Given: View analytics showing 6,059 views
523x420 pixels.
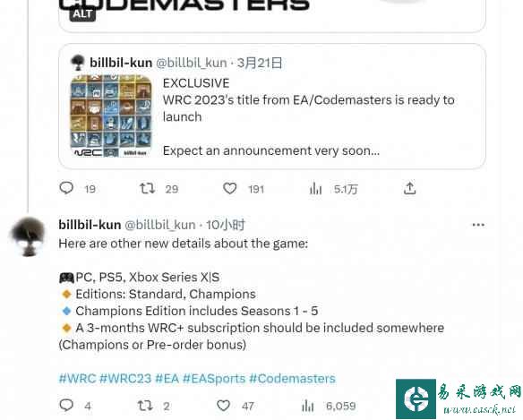Looking at the screenshot, I should (x=307, y=406).
